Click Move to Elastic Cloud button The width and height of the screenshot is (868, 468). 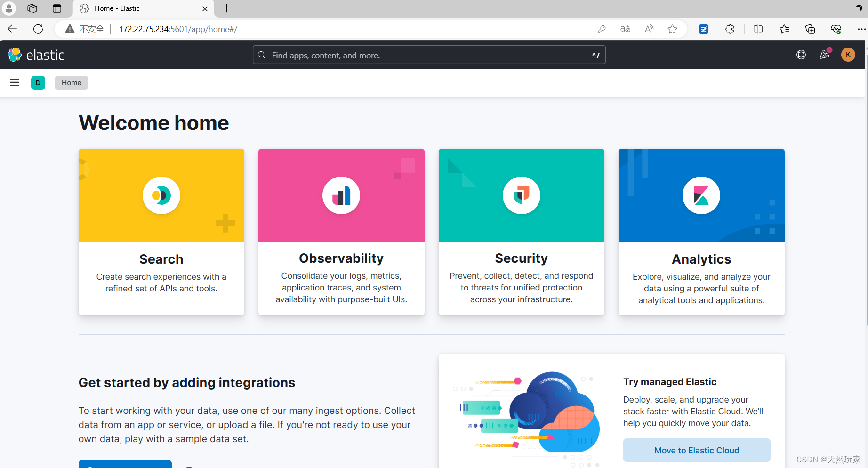coord(697,451)
